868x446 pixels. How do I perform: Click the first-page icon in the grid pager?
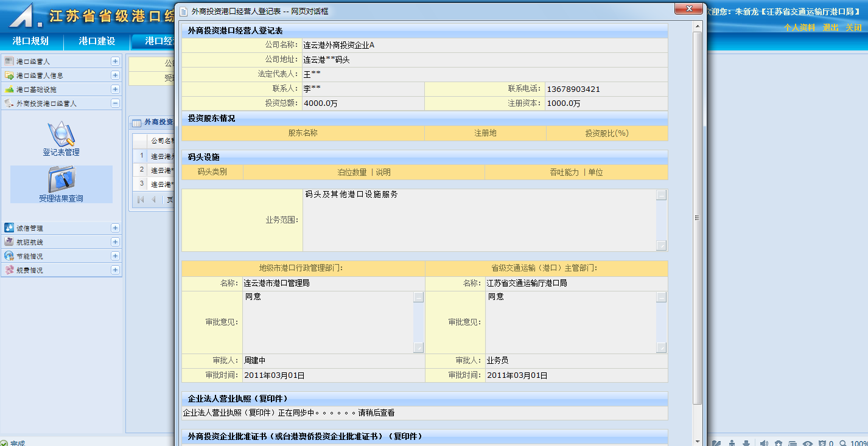tap(141, 200)
